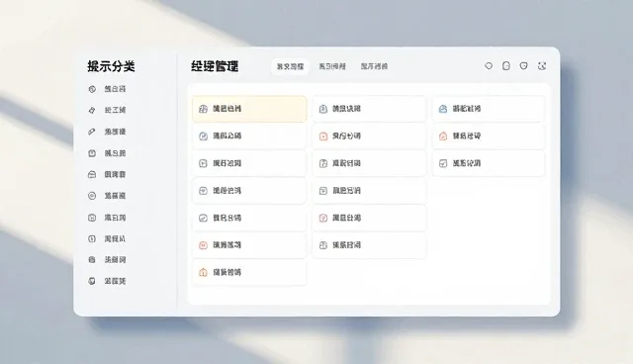Open the third-column card with the pink house icon

coord(488,136)
